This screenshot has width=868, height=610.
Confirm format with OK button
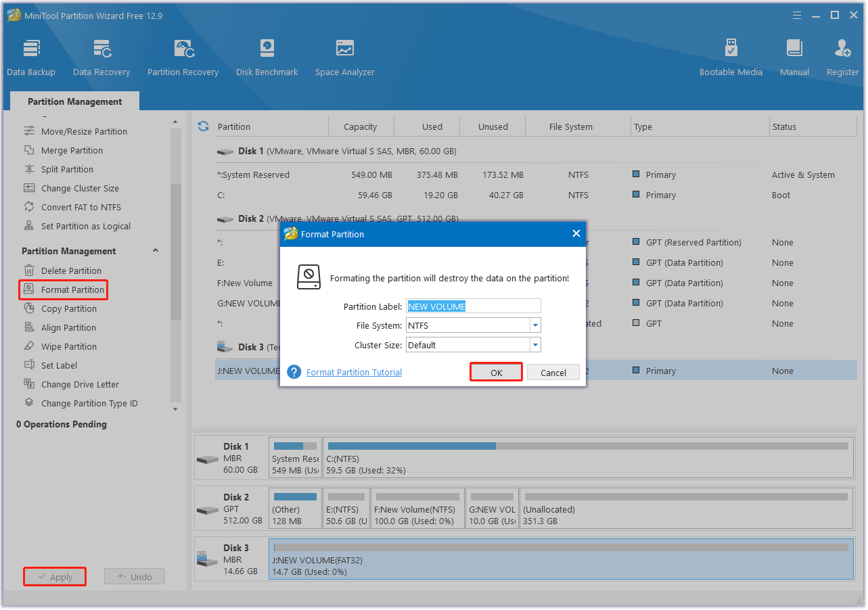(496, 373)
